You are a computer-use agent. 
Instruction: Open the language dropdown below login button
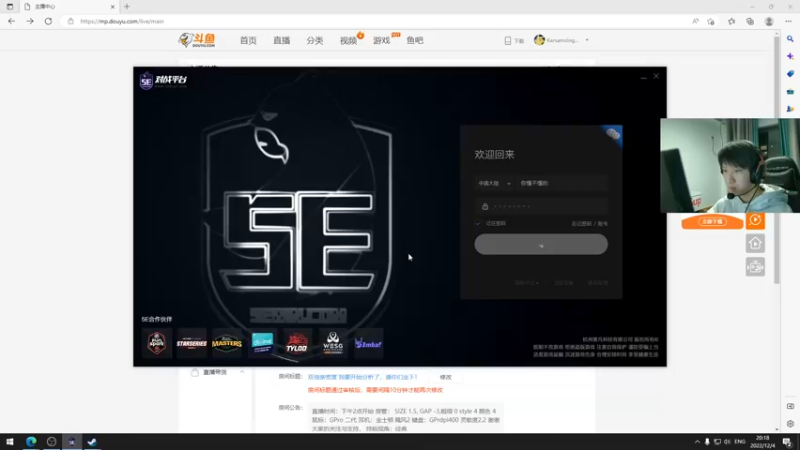[527, 283]
